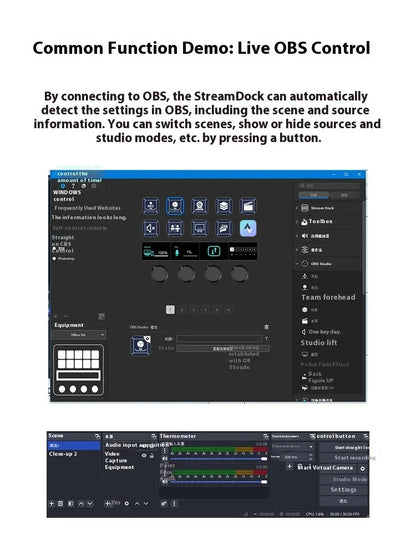416x555 pixels.
Task: Open the scene transition type dropdown
Action: (x=293, y=447)
